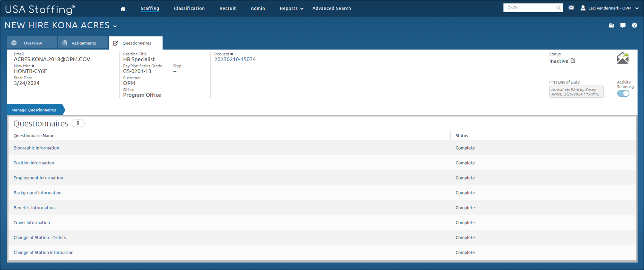Click the Overview globe icon
Screen dimensions: 644x270
click(14, 43)
